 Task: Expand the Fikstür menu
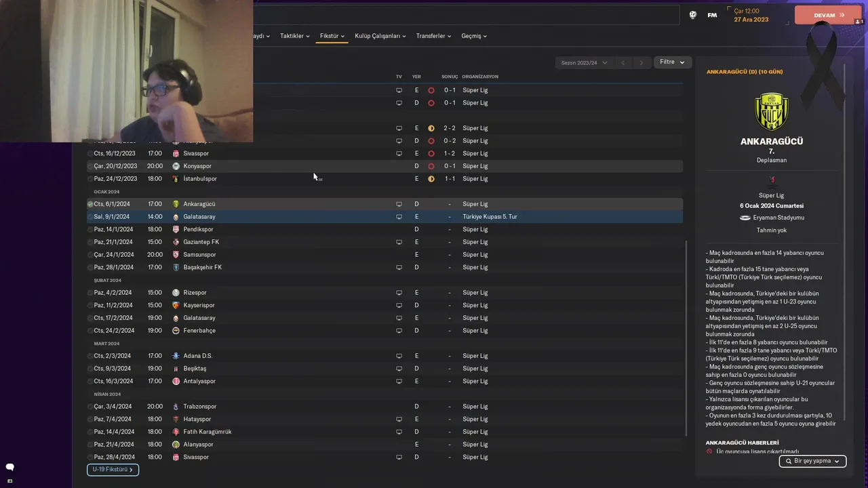click(x=332, y=36)
